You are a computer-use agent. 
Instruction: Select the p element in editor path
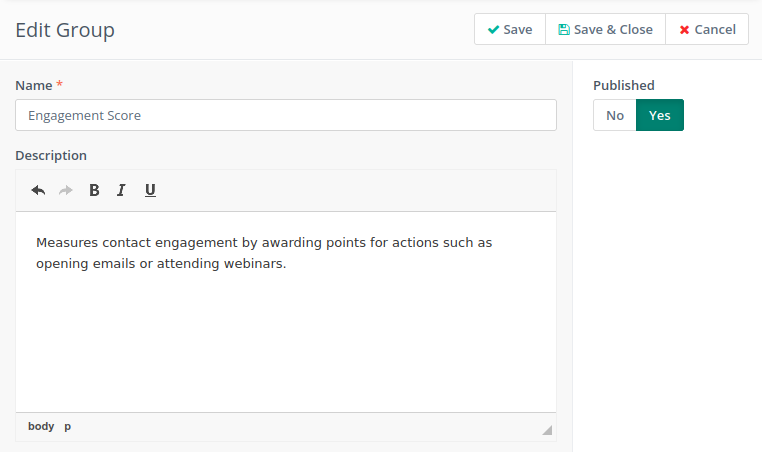pos(68,426)
